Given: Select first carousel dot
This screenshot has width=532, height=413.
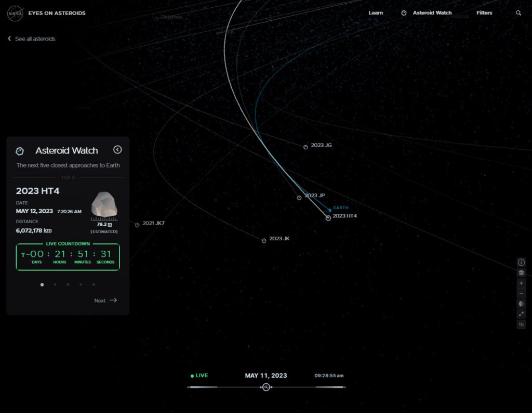Looking at the screenshot, I should click(42, 285).
